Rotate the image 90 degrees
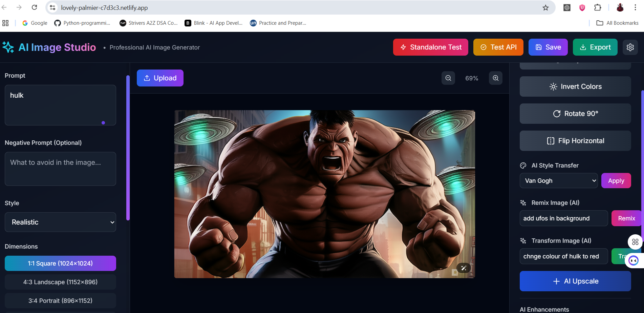The image size is (644, 313). (x=575, y=114)
